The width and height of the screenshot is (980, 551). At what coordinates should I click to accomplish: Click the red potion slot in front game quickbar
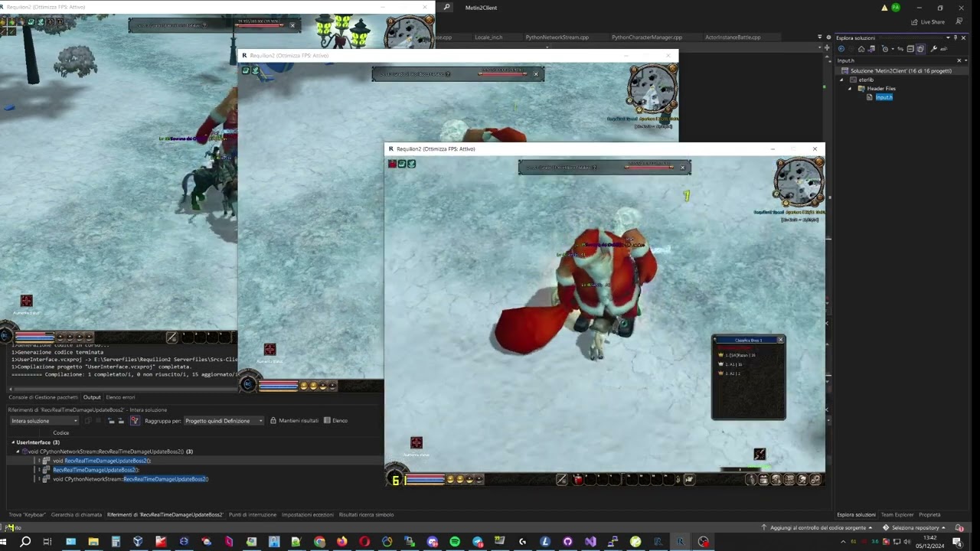pyautogui.click(x=578, y=479)
